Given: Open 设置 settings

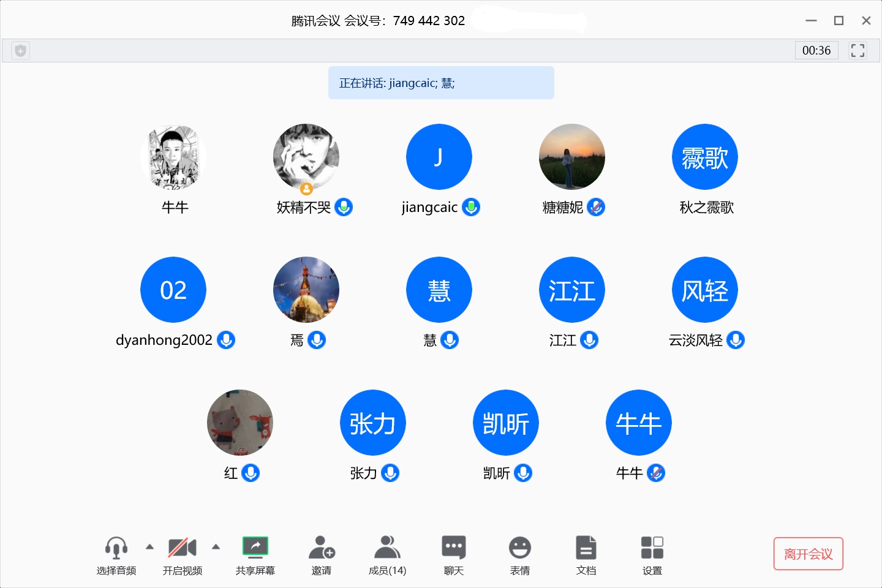Looking at the screenshot, I should coord(652,548).
